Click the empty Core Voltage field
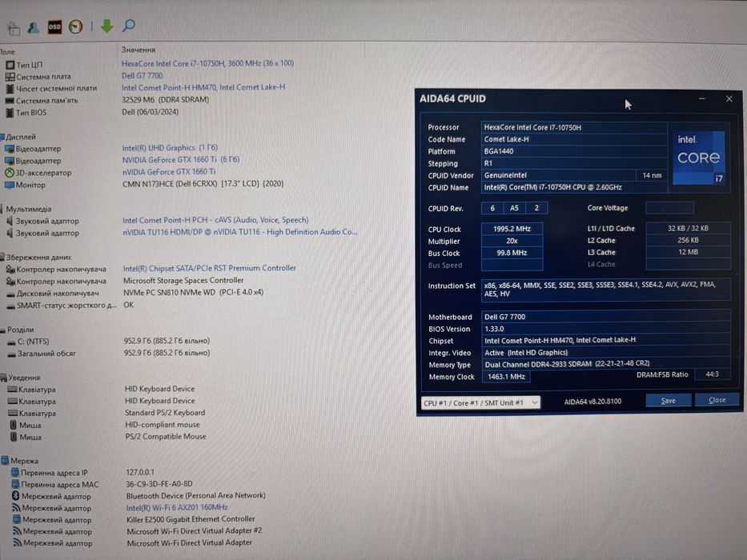The image size is (747, 560). 669,208
